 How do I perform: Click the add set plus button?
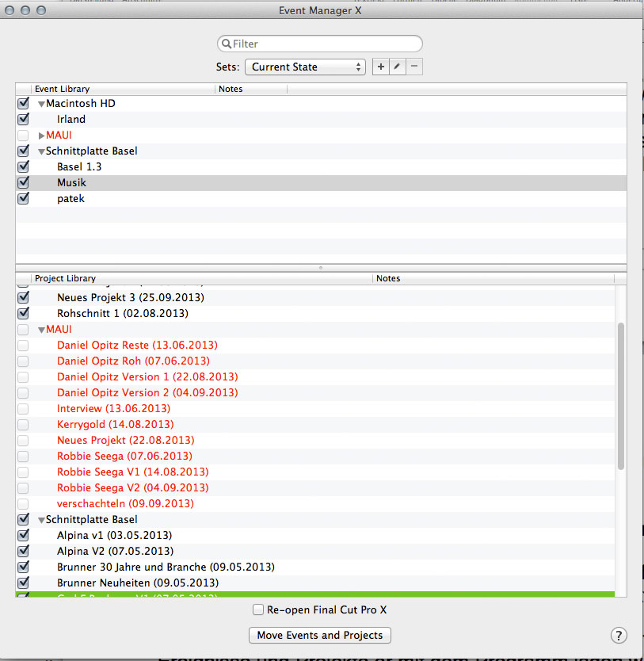[x=381, y=67]
